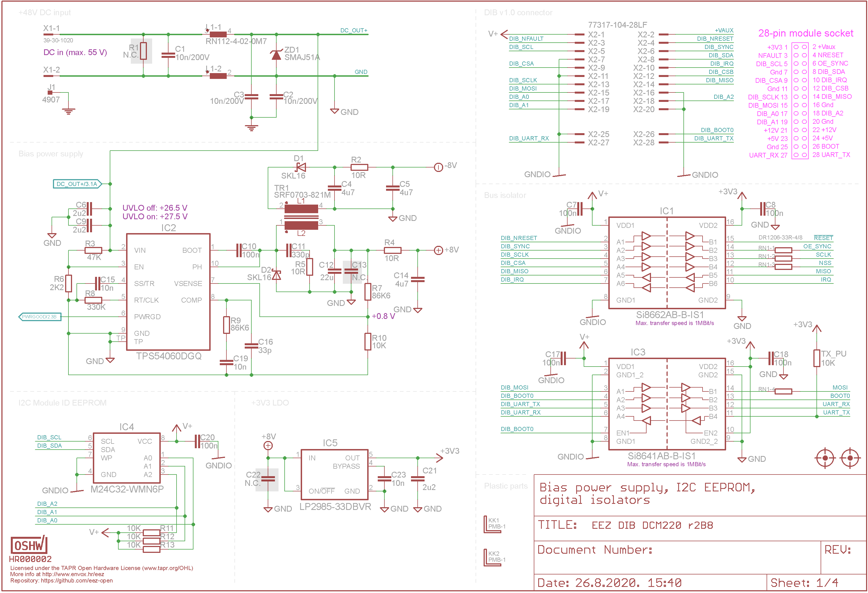868x593 pixels.
Task: Select the D1 SKL16 diode symbol
Action: (301, 167)
